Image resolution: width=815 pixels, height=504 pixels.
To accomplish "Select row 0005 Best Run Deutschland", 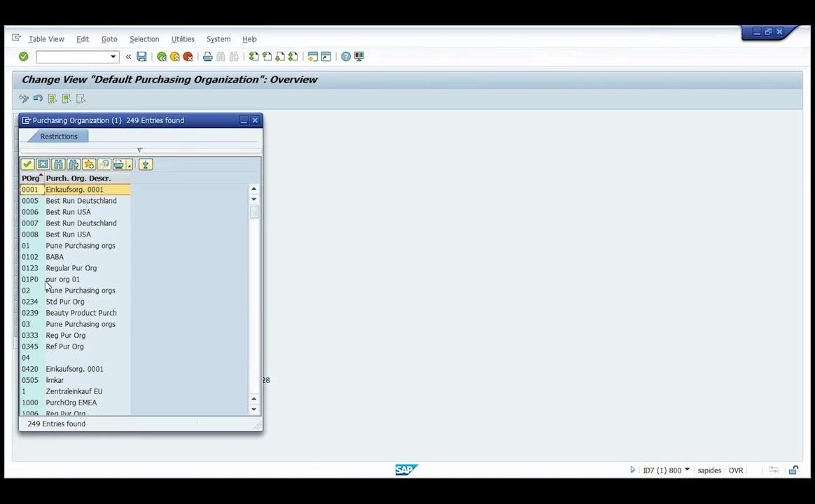I will click(75, 201).
